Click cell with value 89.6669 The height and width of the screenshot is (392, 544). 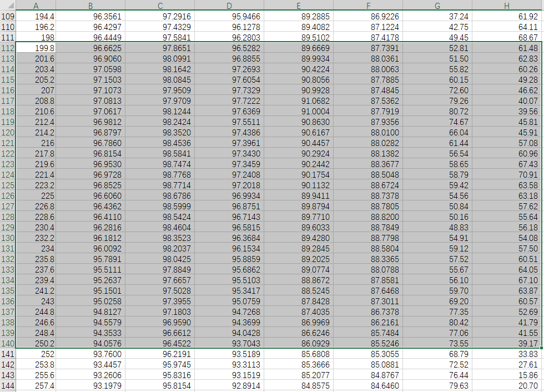299,48
